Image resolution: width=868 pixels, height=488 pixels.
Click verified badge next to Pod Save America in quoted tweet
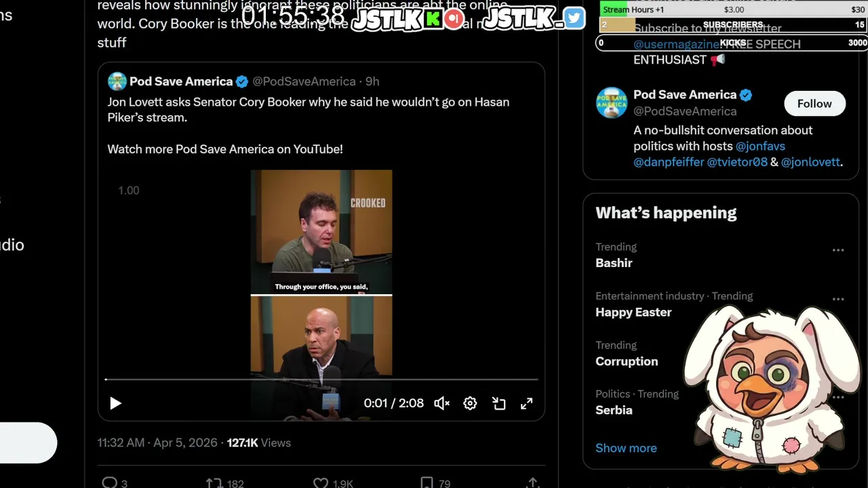[242, 81]
